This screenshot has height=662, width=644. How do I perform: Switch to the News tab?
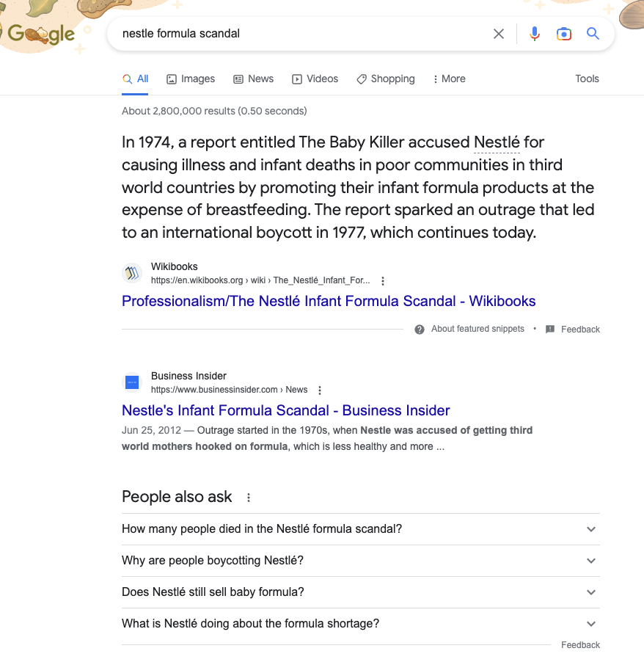pos(253,79)
